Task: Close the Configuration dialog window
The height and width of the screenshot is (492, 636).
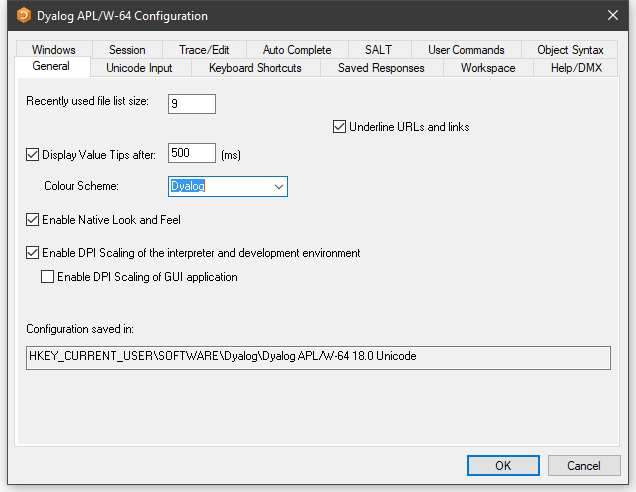Action: (612, 16)
